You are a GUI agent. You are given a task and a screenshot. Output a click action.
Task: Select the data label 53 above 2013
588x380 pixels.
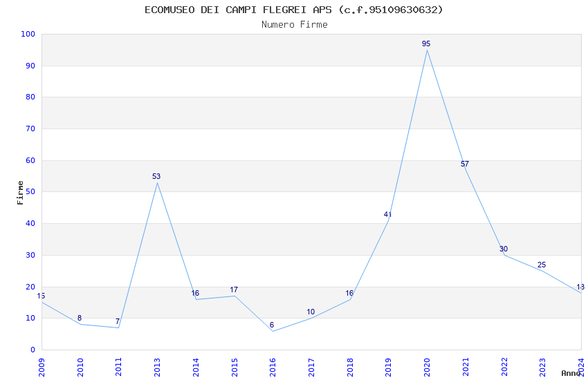pos(156,176)
